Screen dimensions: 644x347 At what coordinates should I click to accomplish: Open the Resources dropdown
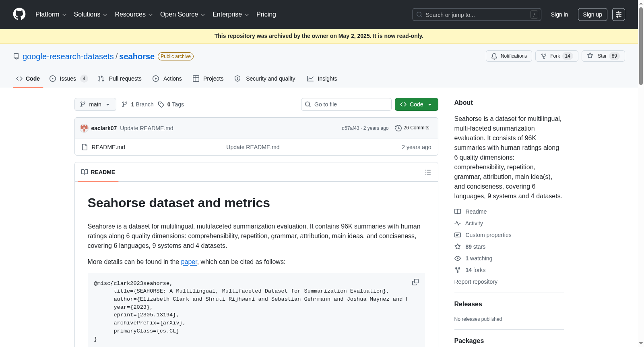coord(134,15)
